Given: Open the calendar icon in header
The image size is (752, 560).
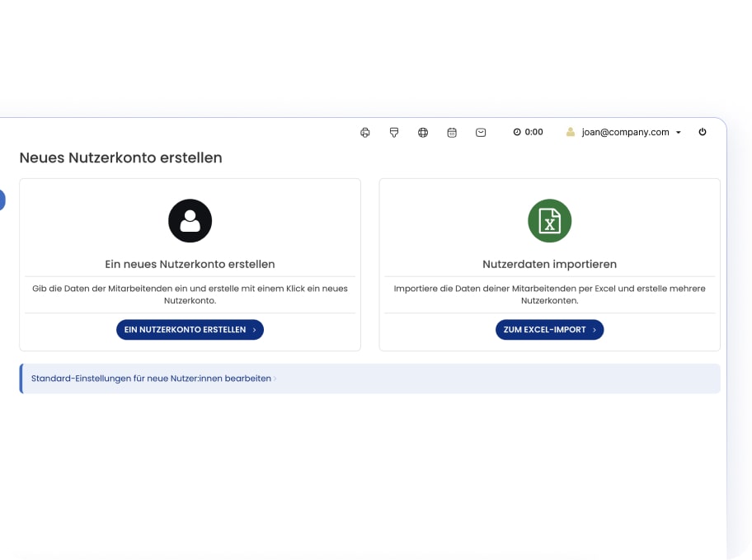Looking at the screenshot, I should [x=452, y=132].
